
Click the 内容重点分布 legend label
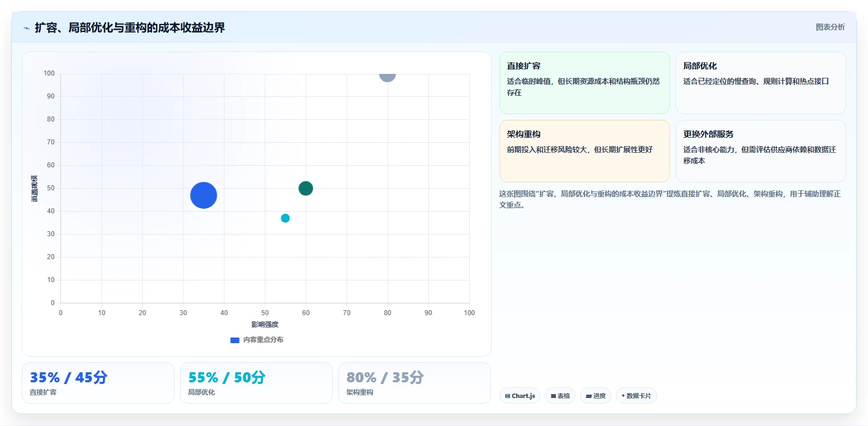pos(263,340)
